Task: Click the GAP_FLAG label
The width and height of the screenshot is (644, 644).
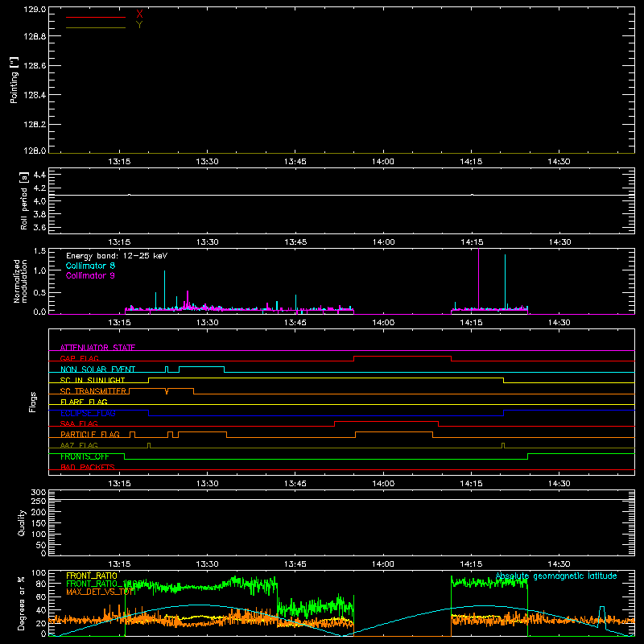Action: coord(79,358)
